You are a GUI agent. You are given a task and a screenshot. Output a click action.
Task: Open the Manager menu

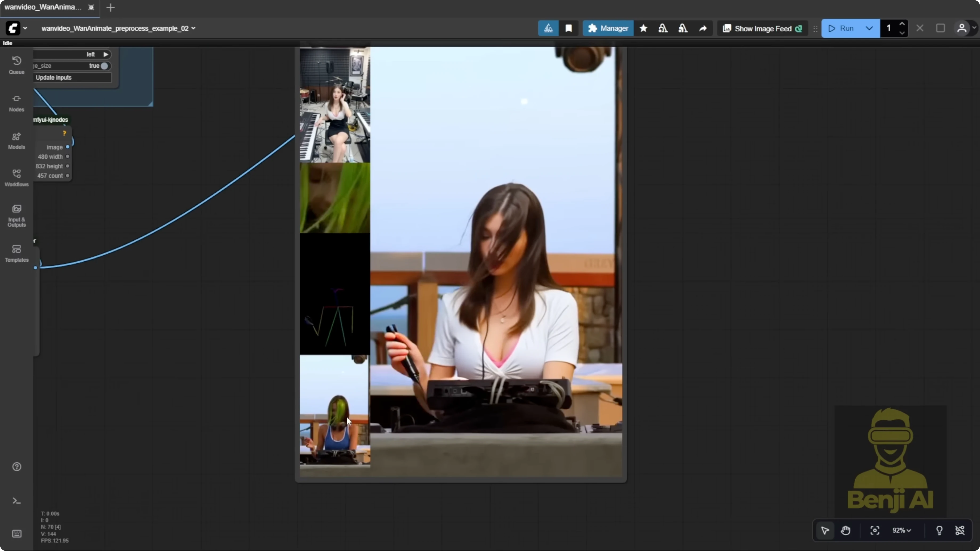point(608,28)
